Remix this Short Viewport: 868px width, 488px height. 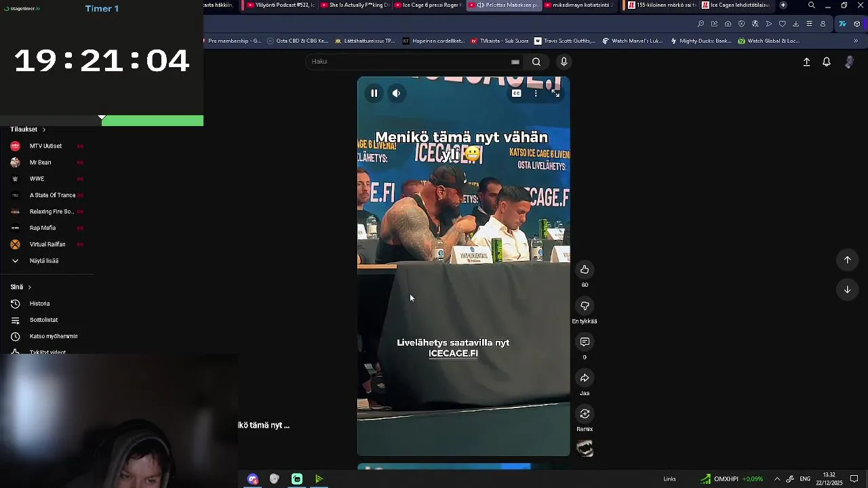[585, 413]
